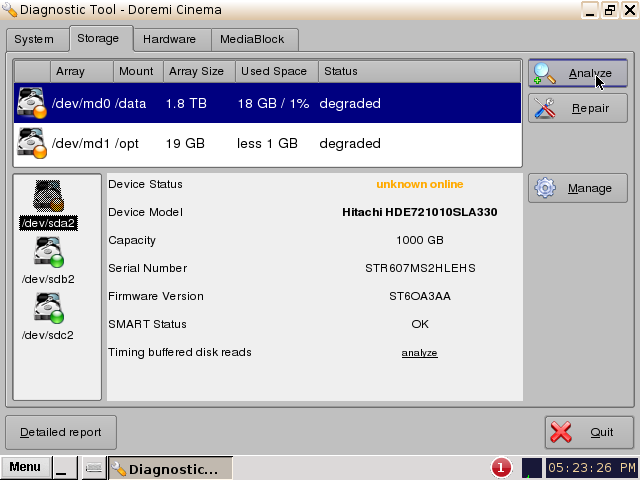Click the degraded status of /dev/md0
Screen dimensions: 640x480
[350, 103]
